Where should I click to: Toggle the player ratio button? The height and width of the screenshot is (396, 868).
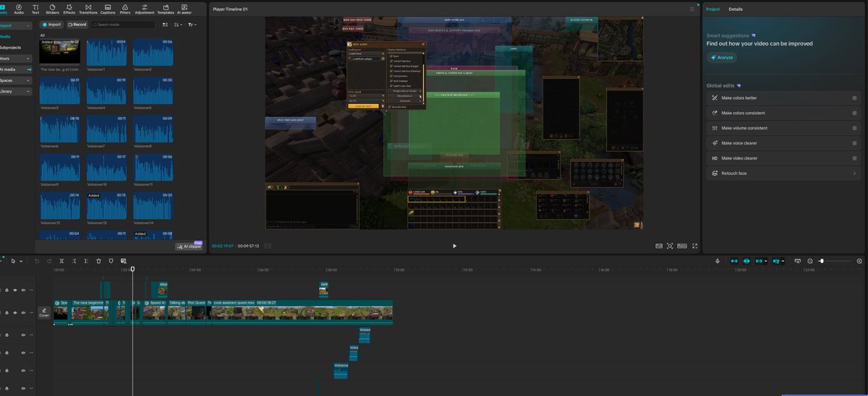click(x=681, y=246)
